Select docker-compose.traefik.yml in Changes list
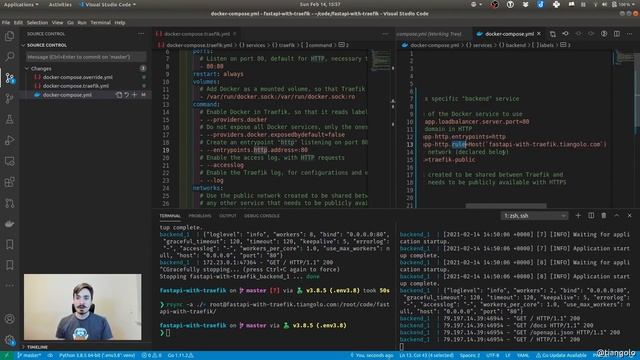 coord(76,86)
